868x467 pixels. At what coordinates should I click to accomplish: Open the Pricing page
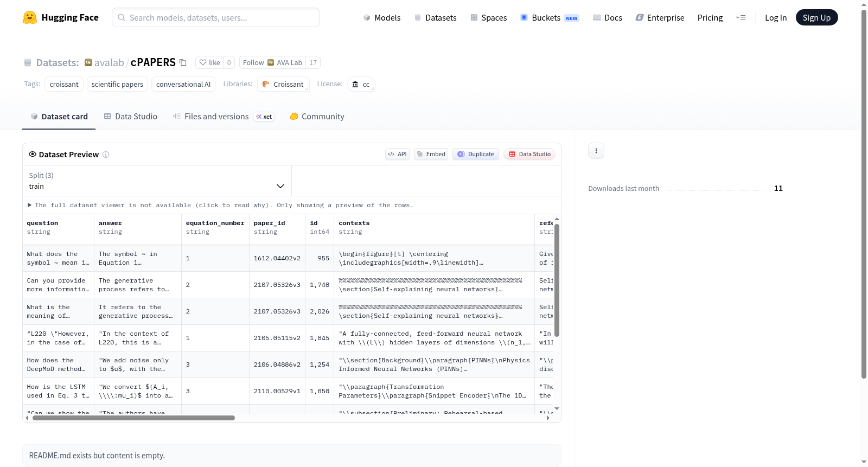710,17
